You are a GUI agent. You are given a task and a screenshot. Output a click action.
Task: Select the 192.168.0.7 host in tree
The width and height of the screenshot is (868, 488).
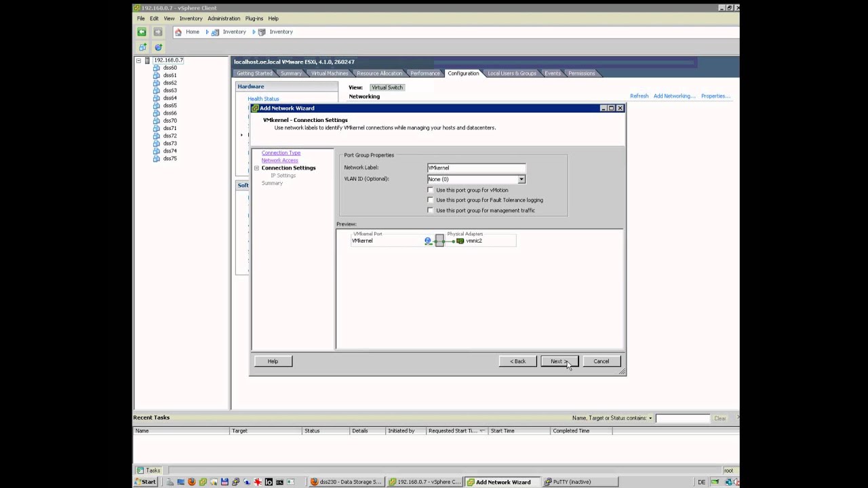coord(168,60)
